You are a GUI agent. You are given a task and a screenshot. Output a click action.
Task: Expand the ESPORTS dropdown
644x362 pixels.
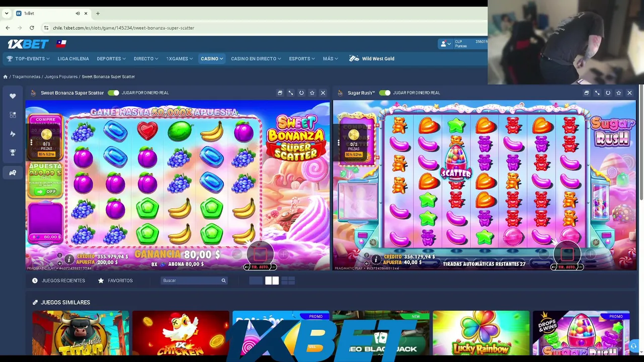tap(302, 59)
